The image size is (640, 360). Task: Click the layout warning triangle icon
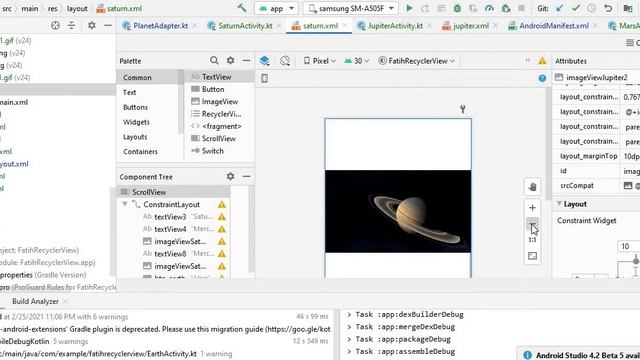(542, 61)
